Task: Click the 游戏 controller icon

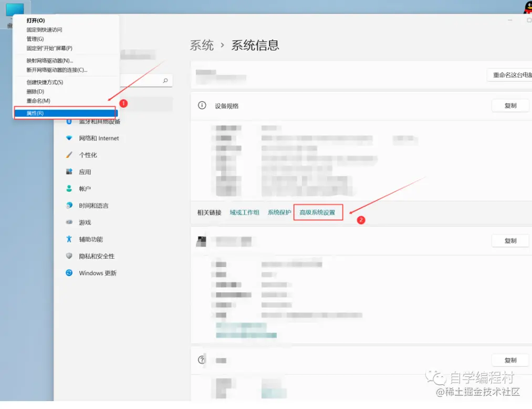Action: point(69,222)
